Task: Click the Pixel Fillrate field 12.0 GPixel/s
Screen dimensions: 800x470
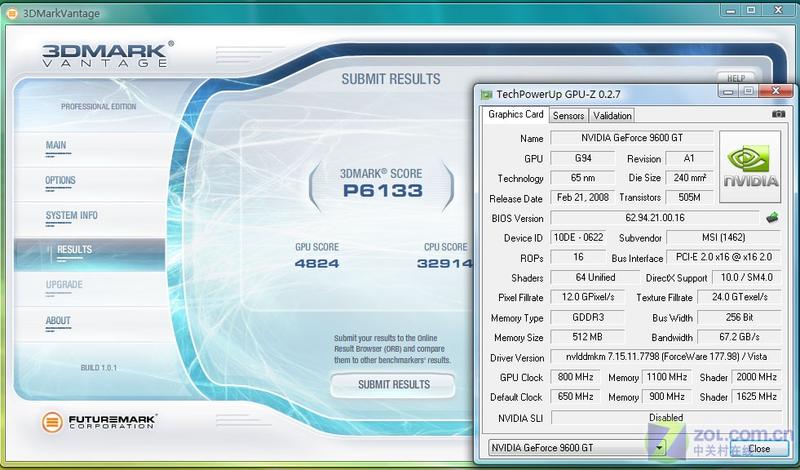Action: pos(588,296)
